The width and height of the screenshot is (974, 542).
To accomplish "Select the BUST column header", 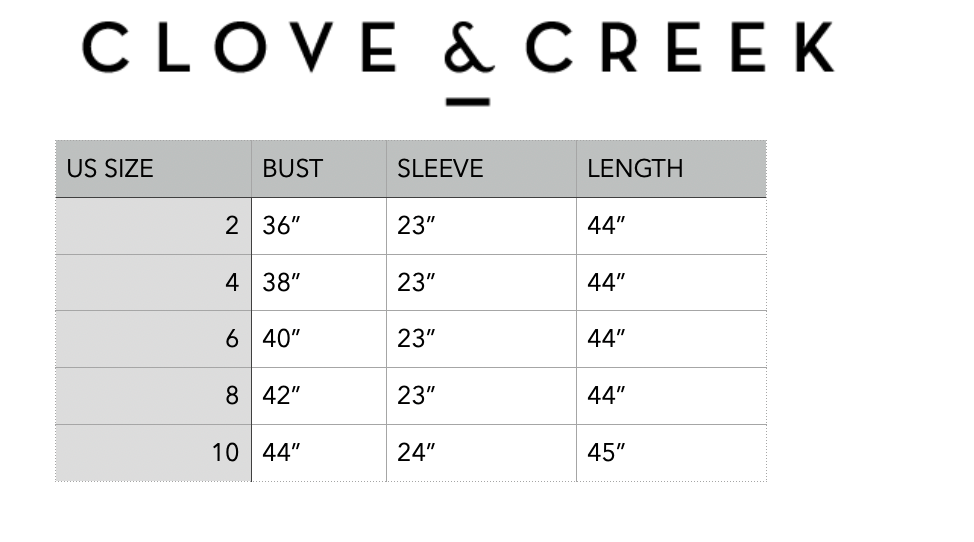I will (x=292, y=168).
